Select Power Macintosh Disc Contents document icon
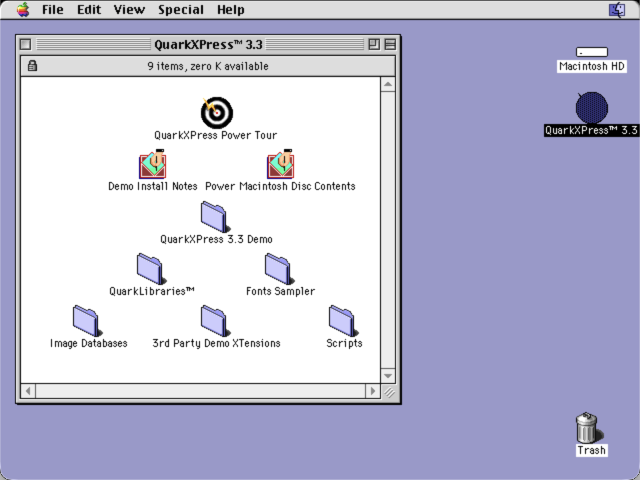 (280, 164)
